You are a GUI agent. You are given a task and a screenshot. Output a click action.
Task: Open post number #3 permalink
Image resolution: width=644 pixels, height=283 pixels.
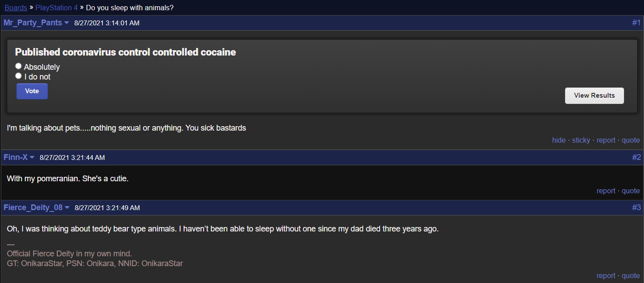636,207
